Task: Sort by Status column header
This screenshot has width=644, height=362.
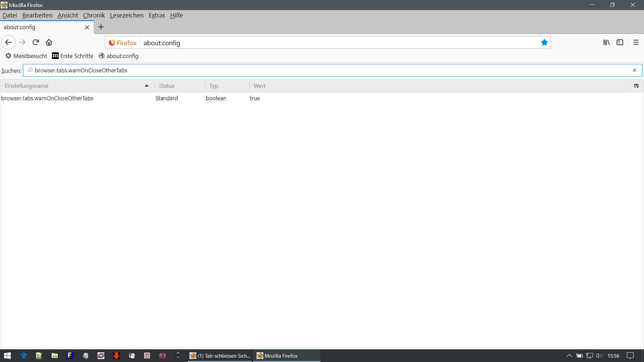Action: tap(179, 86)
